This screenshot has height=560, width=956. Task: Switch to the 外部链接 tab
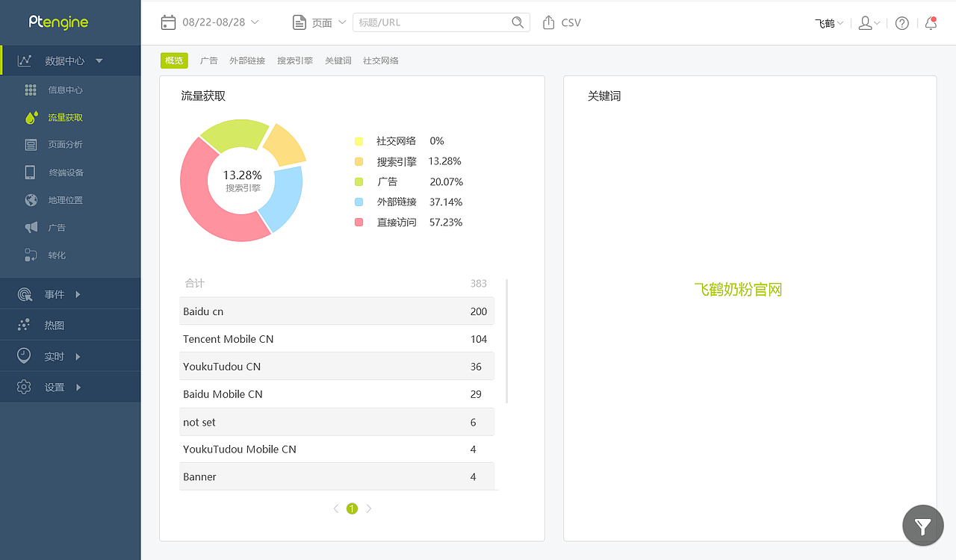(x=247, y=60)
